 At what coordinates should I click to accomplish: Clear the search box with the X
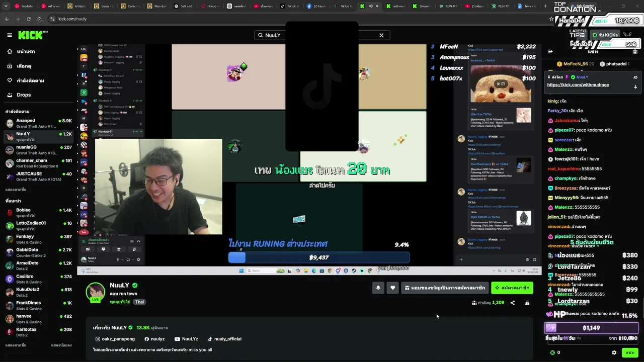381,35
